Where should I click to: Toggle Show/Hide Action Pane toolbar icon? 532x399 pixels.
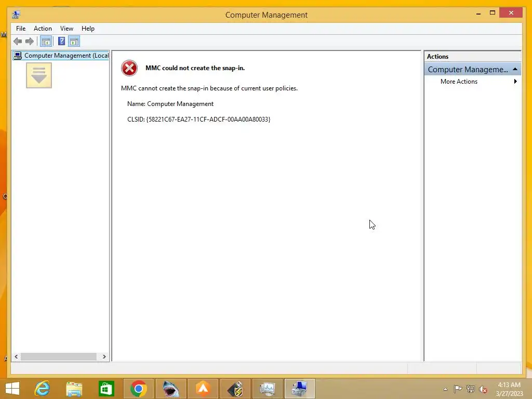(x=74, y=42)
